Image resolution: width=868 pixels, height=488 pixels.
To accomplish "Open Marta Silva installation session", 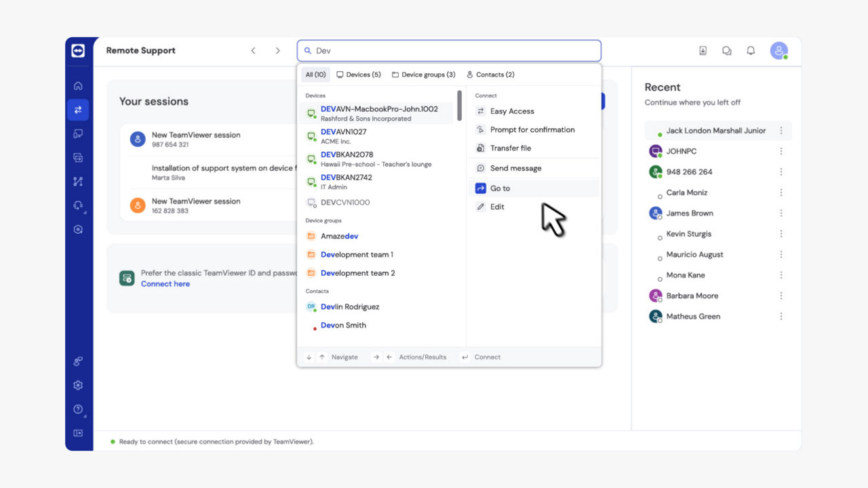I will tap(213, 173).
